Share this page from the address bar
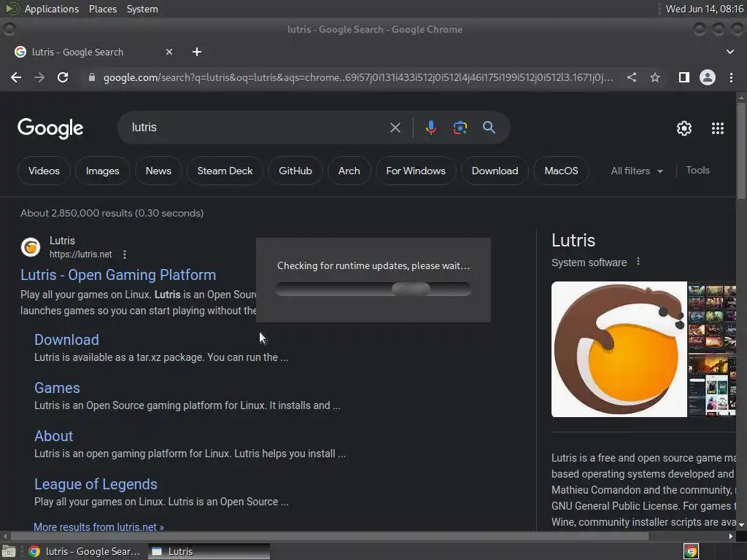The width and height of the screenshot is (747, 560). [632, 77]
